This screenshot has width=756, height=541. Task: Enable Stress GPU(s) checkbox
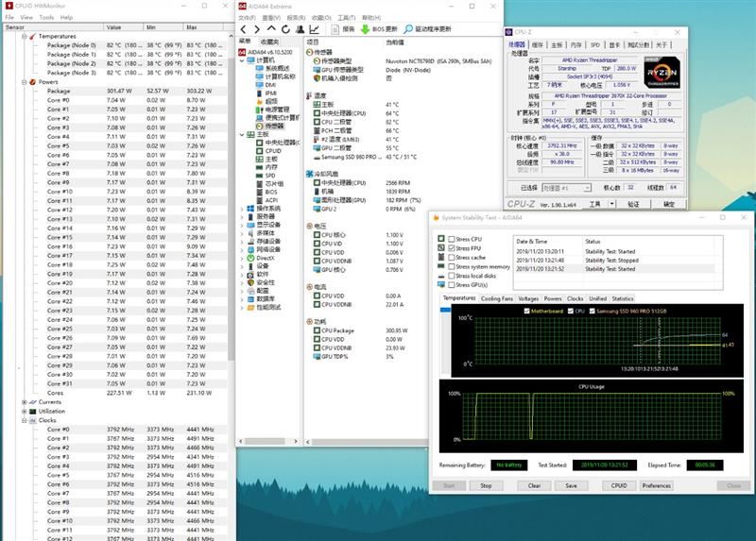452,285
